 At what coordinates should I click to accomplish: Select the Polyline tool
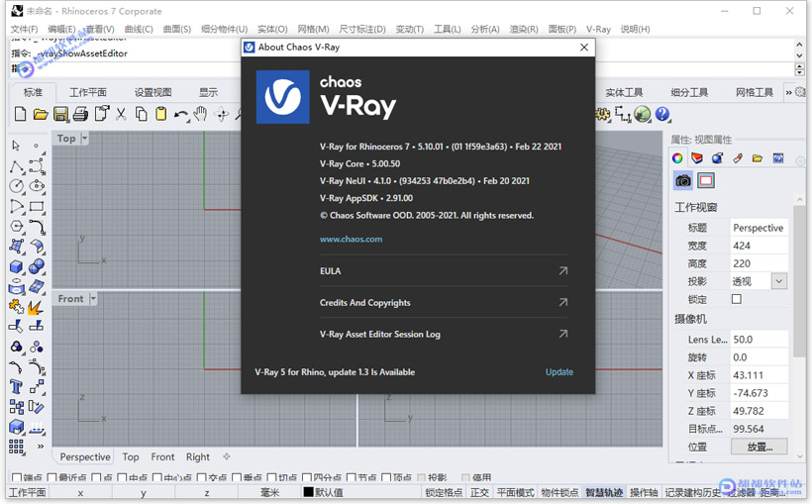click(16, 166)
